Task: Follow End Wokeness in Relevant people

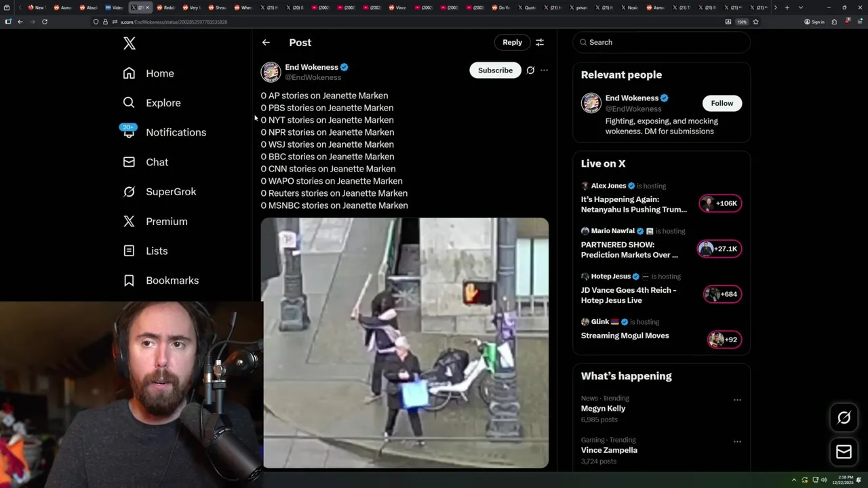Action: pyautogui.click(x=722, y=103)
